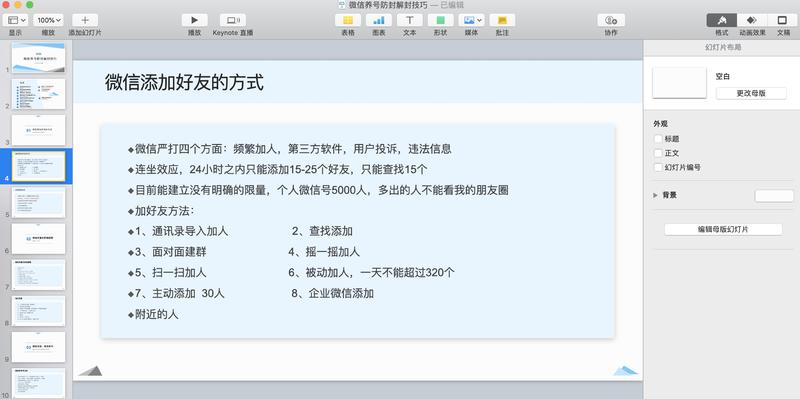Insert a table (表格)

tap(348, 20)
